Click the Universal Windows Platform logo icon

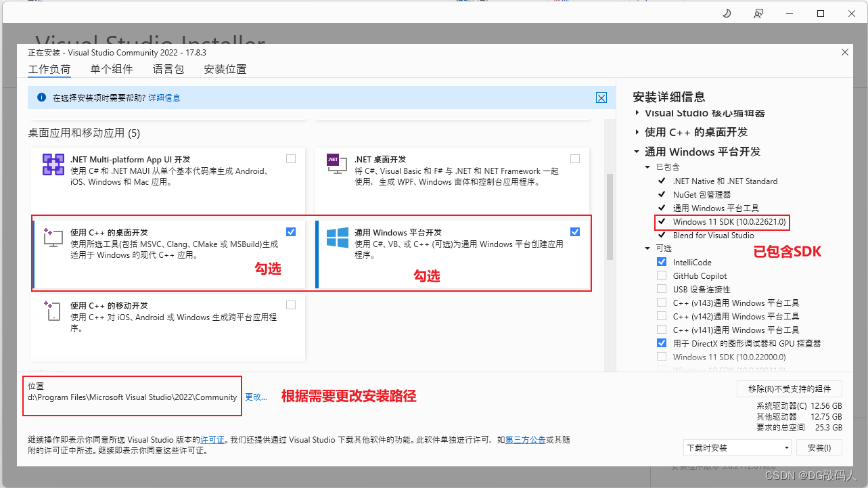tap(337, 237)
